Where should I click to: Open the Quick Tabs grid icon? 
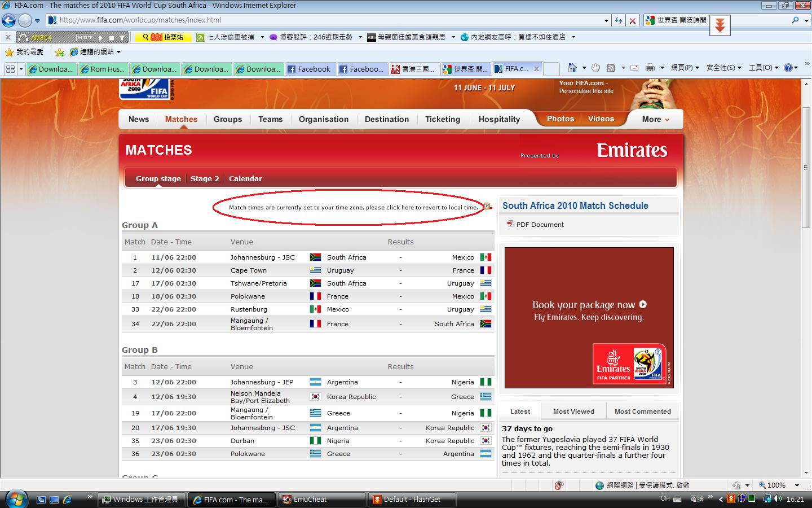[10, 69]
